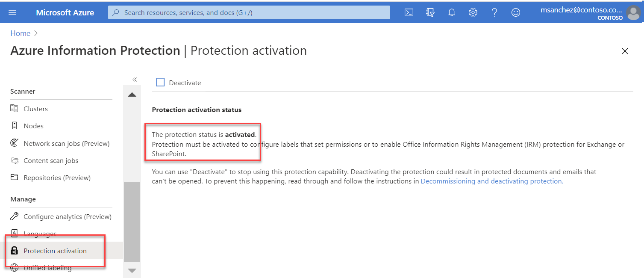Open the portal hamburger menu
644x278 pixels.
click(12, 12)
